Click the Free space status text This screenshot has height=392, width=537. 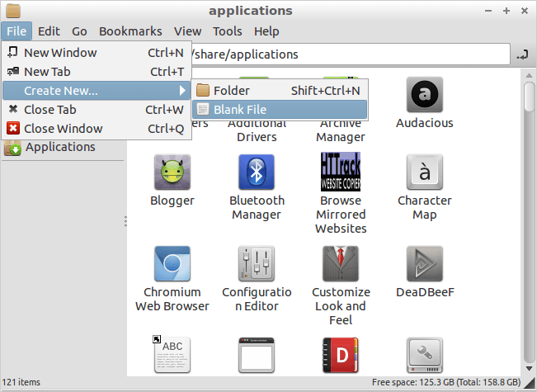pos(446,382)
